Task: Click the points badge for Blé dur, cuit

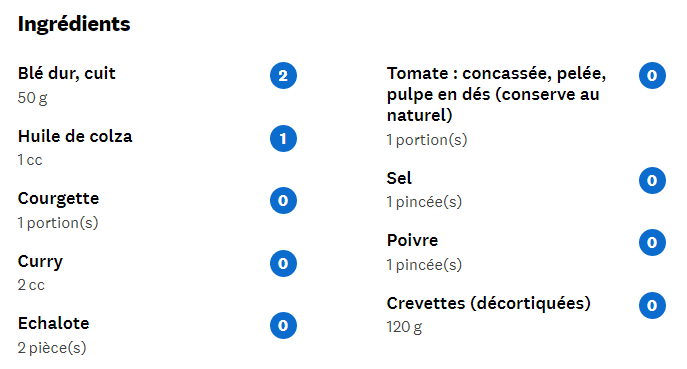Action: [283, 75]
